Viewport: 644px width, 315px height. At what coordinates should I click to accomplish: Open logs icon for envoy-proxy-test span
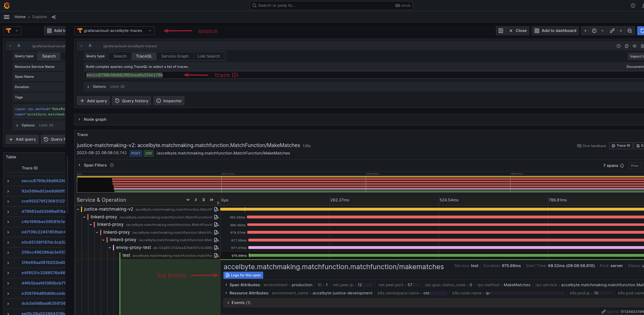coord(216,248)
